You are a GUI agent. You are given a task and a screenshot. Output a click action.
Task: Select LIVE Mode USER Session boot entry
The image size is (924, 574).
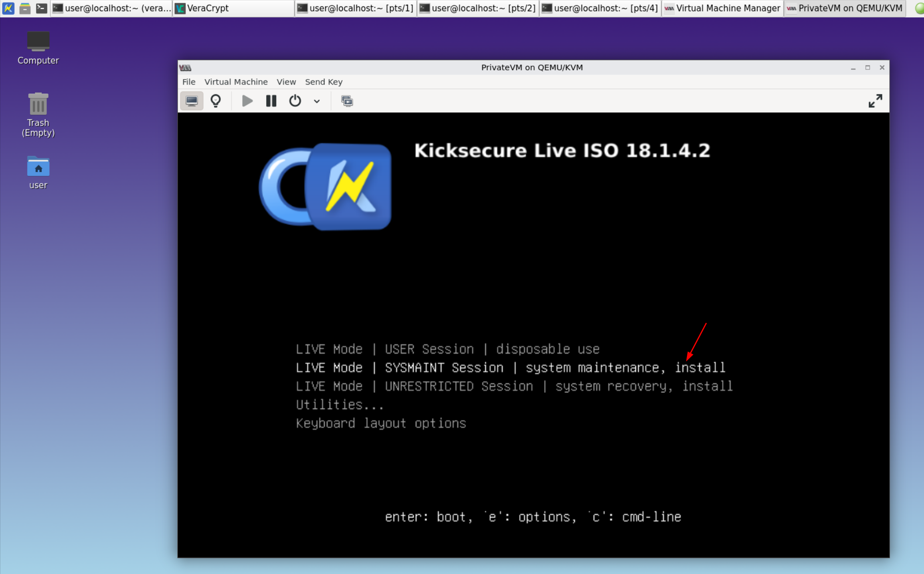click(x=447, y=349)
